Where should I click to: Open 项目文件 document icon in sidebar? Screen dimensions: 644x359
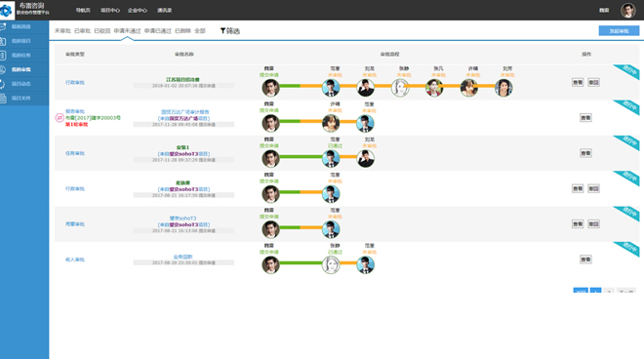pyautogui.click(x=3, y=99)
